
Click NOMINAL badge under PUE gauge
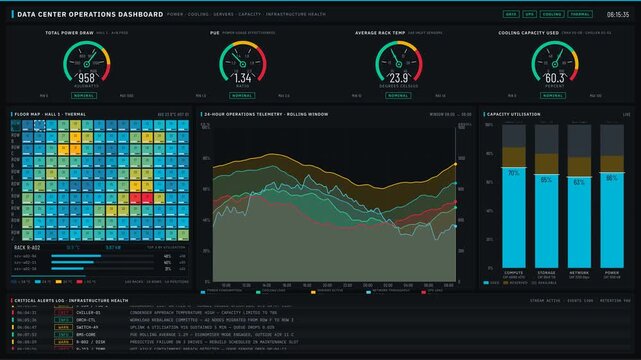click(x=242, y=96)
